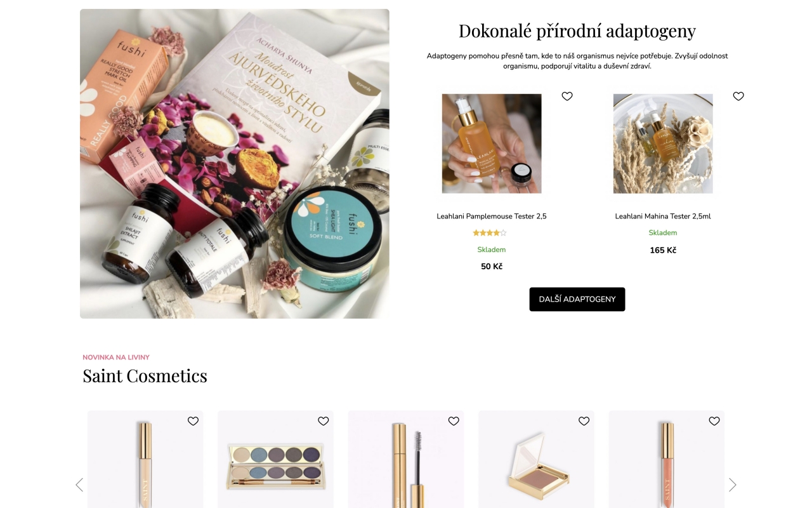Open eyeshadow palette product image
This screenshot has height=508, width=812.
276,460
